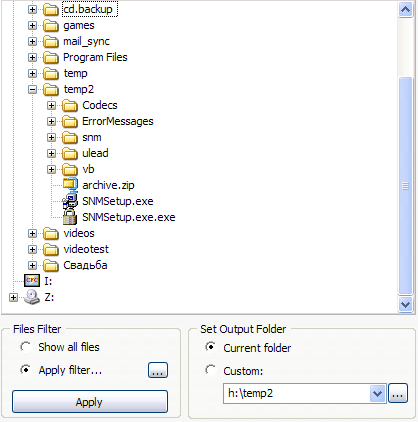
Task: Expand the ulead subfolder node
Action: pos(51,153)
